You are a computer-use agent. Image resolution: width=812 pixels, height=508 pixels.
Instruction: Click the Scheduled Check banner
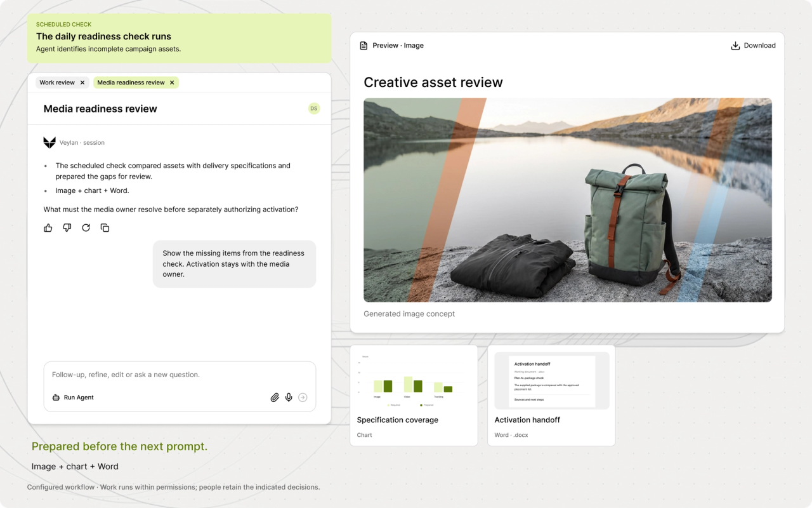(x=179, y=38)
